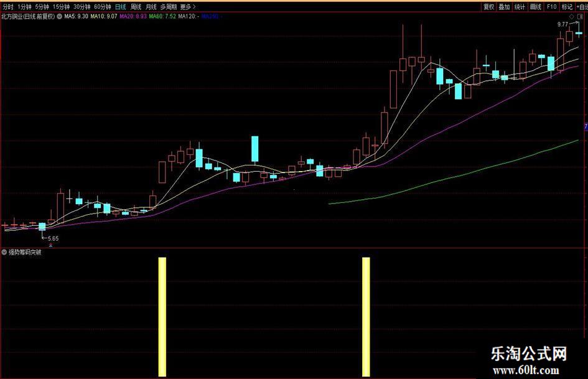
Task: Select the 30分钟 period tab
Action: click(x=82, y=7)
